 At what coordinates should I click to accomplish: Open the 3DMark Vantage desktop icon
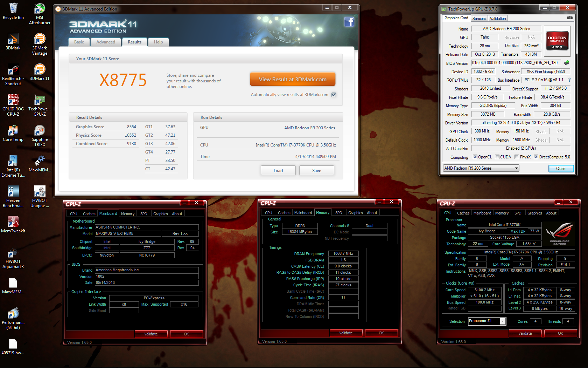pos(40,44)
